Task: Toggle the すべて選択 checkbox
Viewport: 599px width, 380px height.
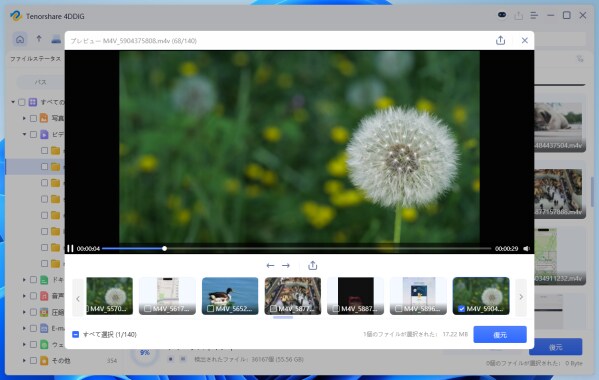Action: [x=76, y=335]
